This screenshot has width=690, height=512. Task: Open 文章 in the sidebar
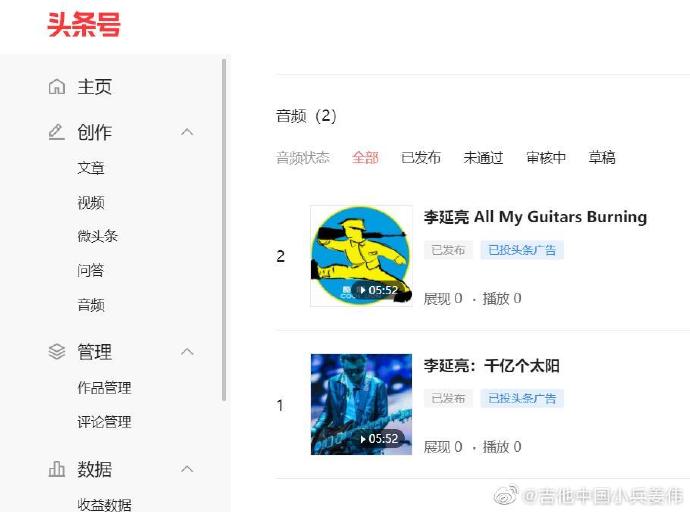click(91, 168)
